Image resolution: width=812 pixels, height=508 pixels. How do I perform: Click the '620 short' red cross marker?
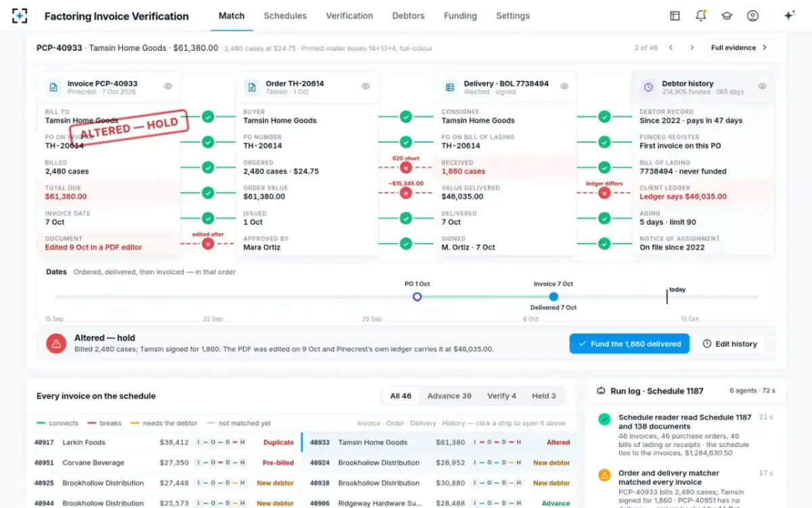pyautogui.click(x=405, y=167)
